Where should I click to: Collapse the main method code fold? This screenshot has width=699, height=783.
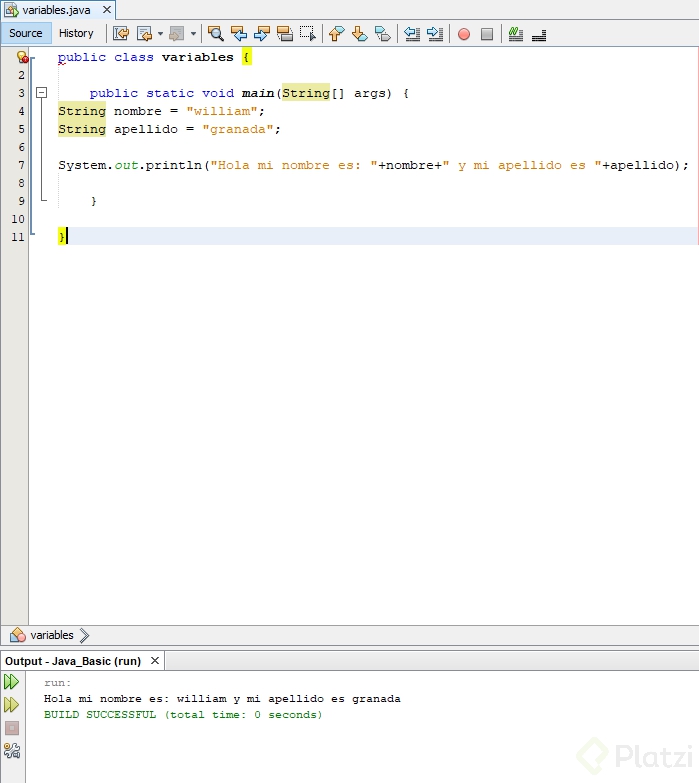point(42,93)
